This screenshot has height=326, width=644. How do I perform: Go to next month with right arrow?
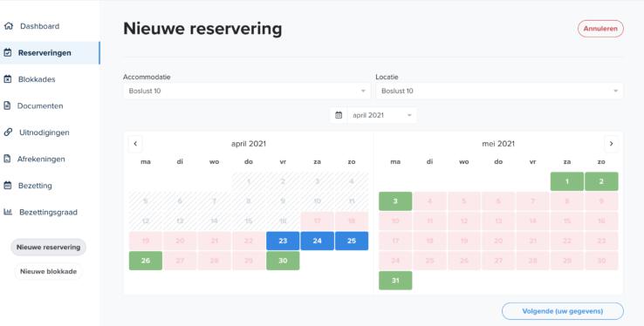611,144
